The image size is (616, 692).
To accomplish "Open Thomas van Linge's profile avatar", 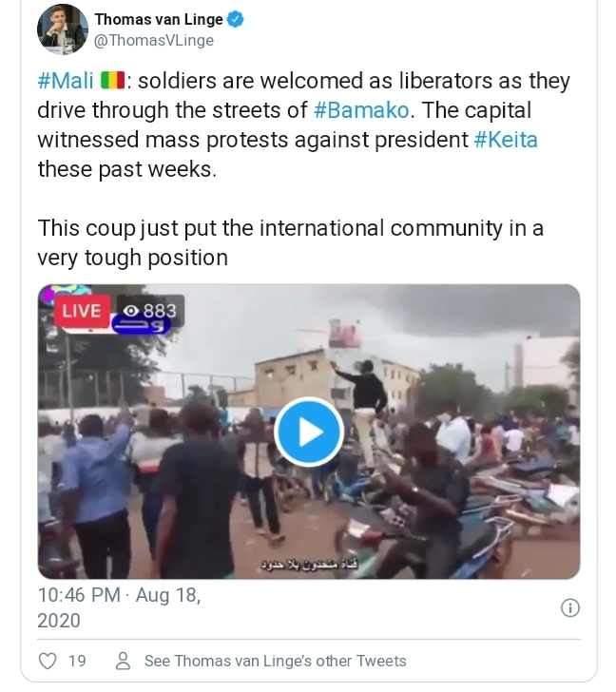I will [x=63, y=29].
